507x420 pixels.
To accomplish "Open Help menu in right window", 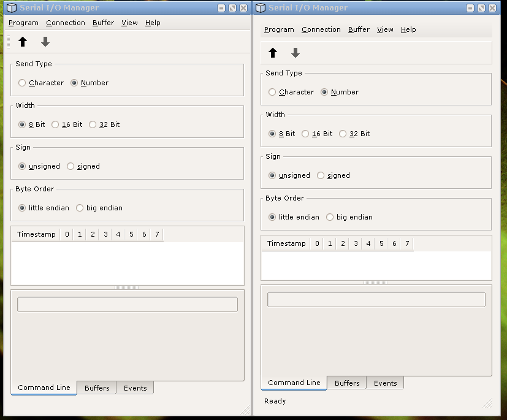I will click(x=408, y=30).
